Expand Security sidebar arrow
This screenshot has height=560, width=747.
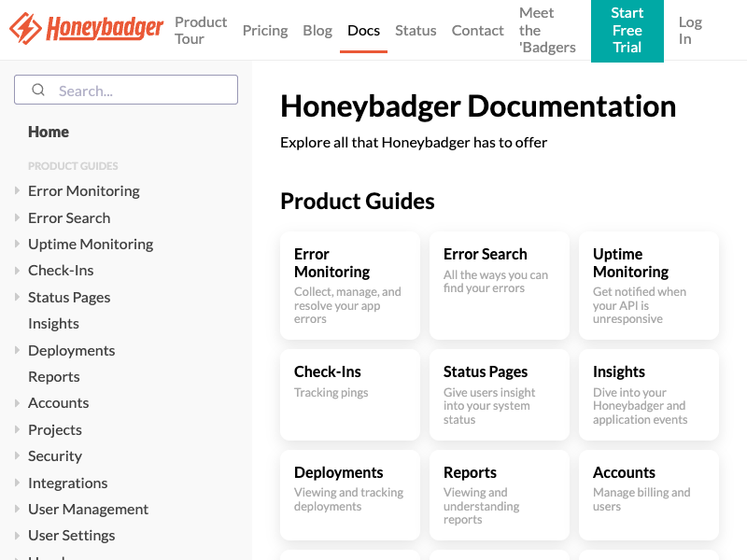pos(17,455)
